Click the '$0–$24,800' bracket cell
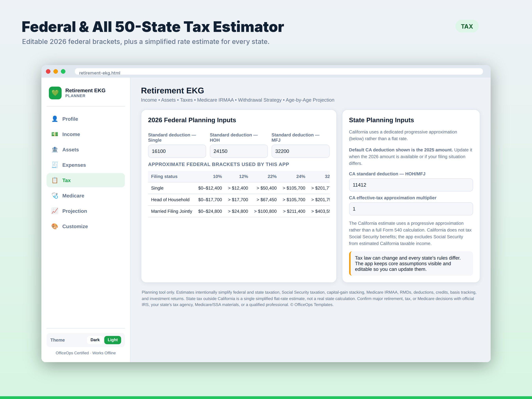This screenshot has height=399, width=532. [210, 211]
